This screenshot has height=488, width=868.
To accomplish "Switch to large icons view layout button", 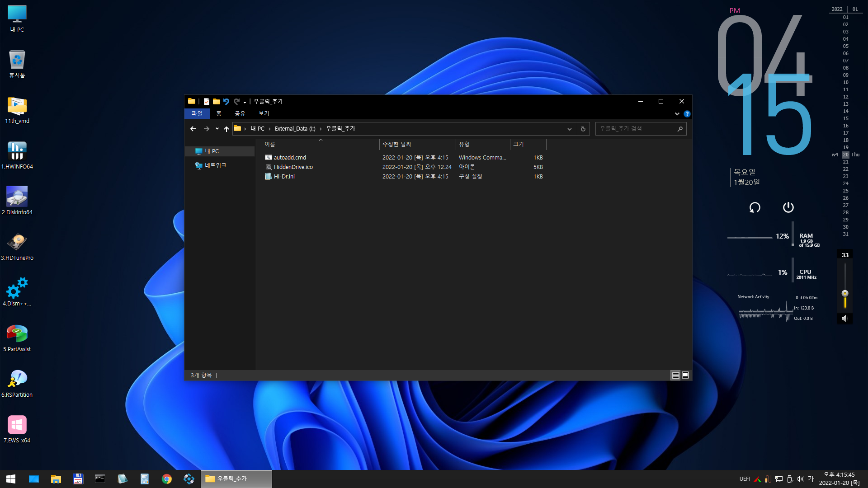I will 685,375.
